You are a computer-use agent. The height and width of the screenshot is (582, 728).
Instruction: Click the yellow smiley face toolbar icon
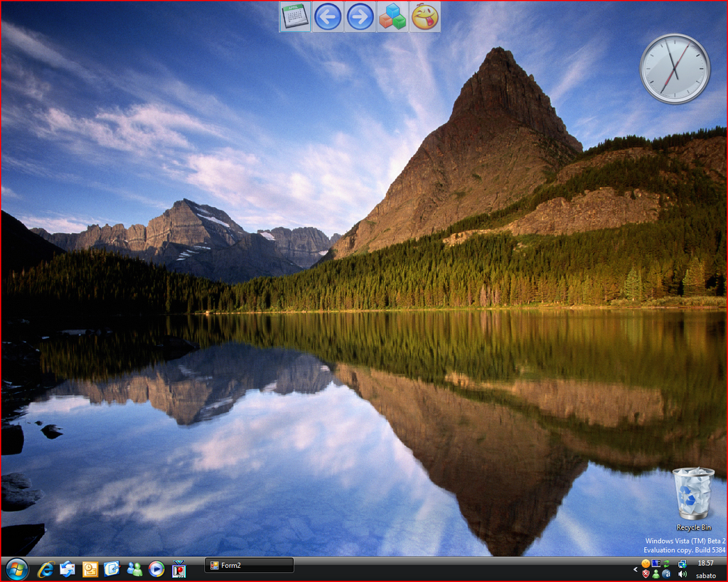point(425,17)
